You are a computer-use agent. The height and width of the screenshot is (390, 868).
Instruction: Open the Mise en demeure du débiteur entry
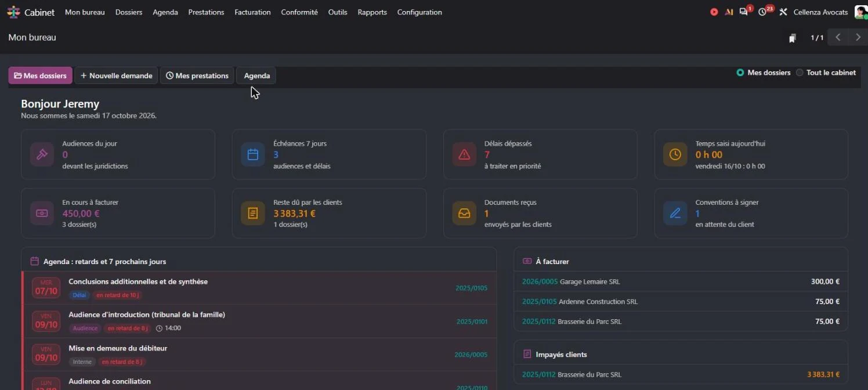259,355
